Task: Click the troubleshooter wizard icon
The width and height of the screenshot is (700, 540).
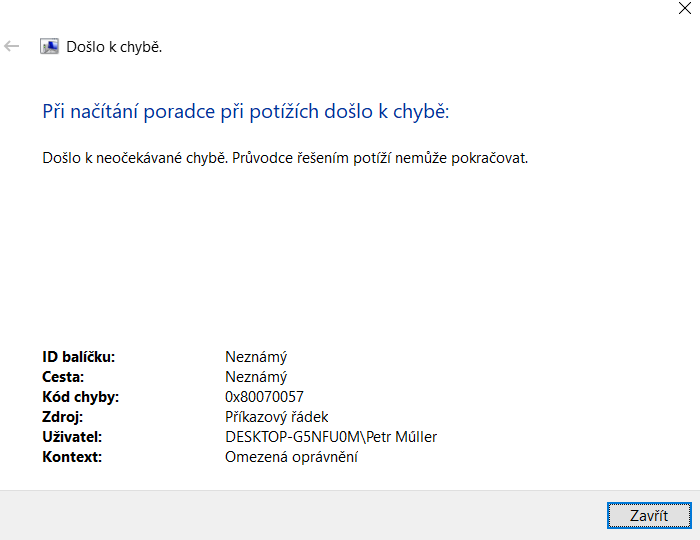Action: [49, 46]
